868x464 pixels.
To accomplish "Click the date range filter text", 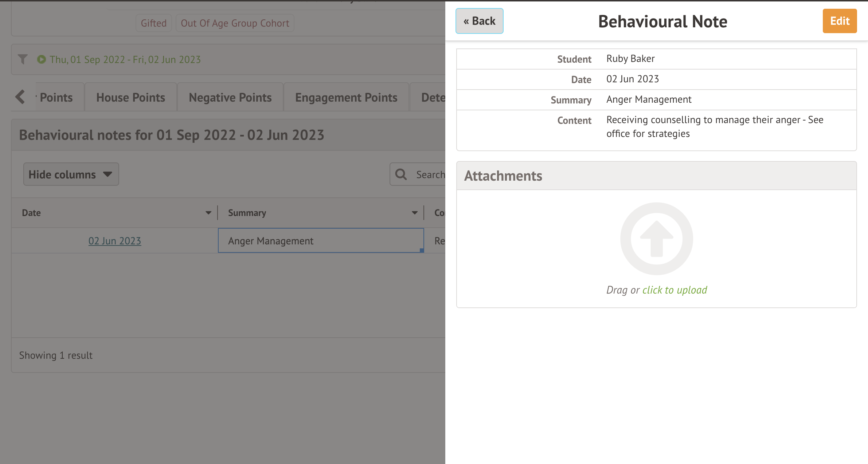I will [125, 59].
